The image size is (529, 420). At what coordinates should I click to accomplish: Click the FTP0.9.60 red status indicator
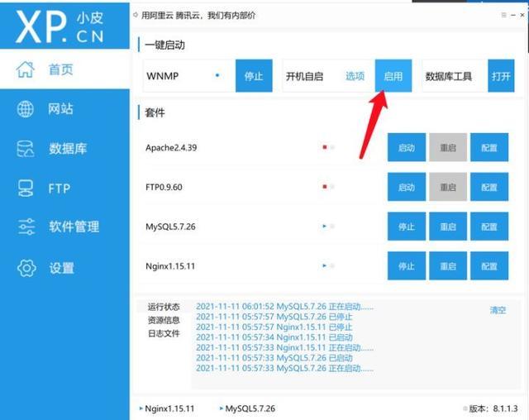pos(325,187)
